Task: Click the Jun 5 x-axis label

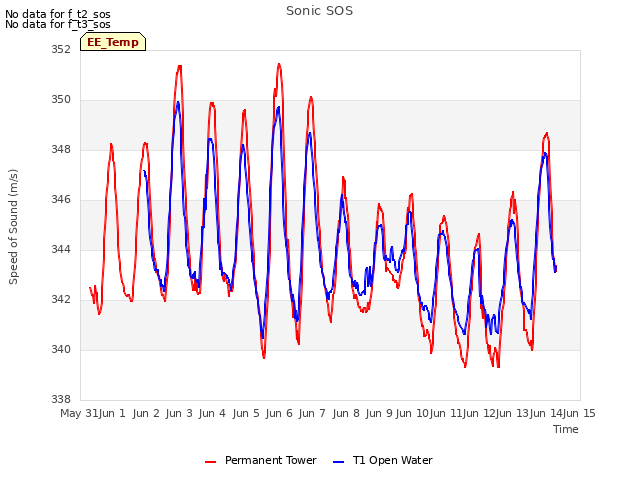Action: (246, 413)
